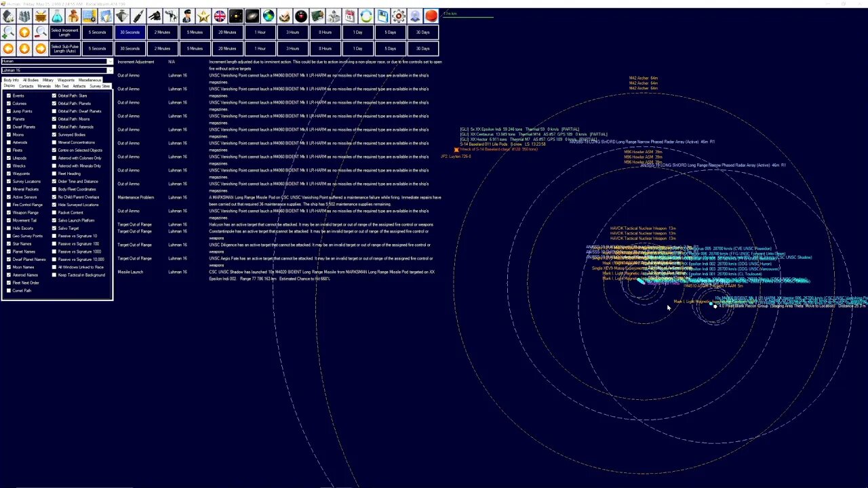Toggle the Star Names checkbox
This screenshot has height=488, width=868.
[9, 243]
